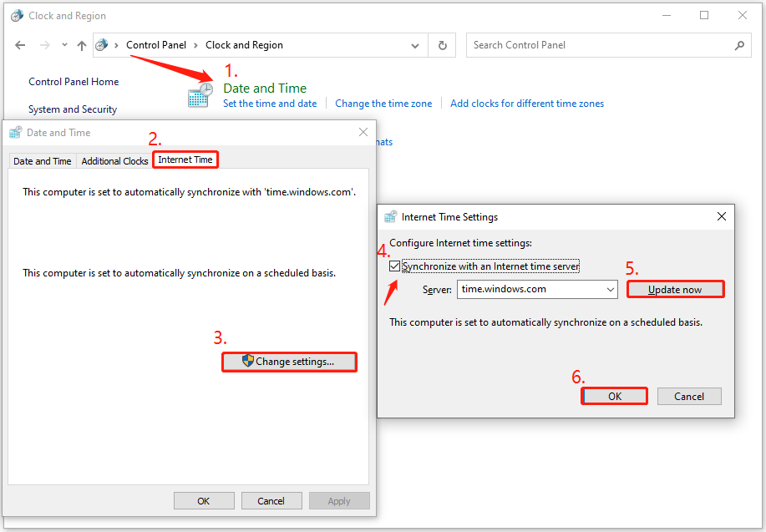Expand the chevron after Control Panel breadcrumb
Screen dimensions: 766x532
pos(196,45)
